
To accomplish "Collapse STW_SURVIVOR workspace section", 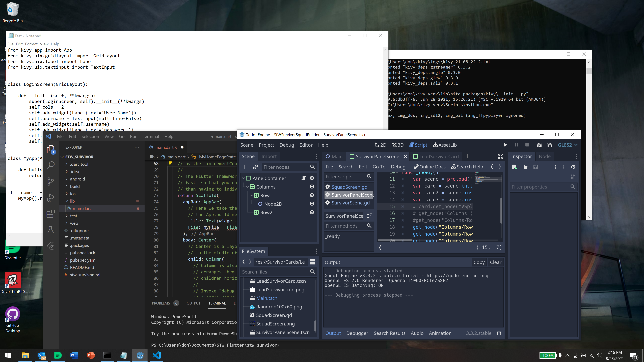I will click(62, 157).
